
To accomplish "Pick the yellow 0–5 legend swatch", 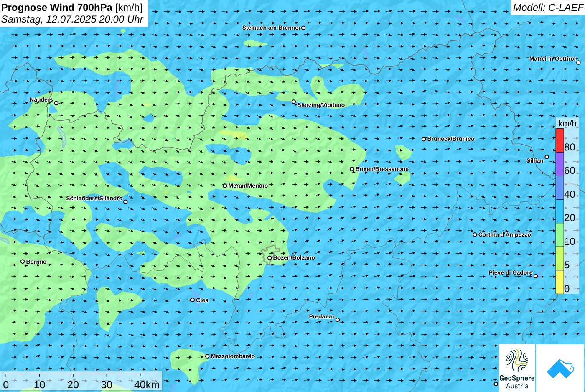I will tap(560, 282).
